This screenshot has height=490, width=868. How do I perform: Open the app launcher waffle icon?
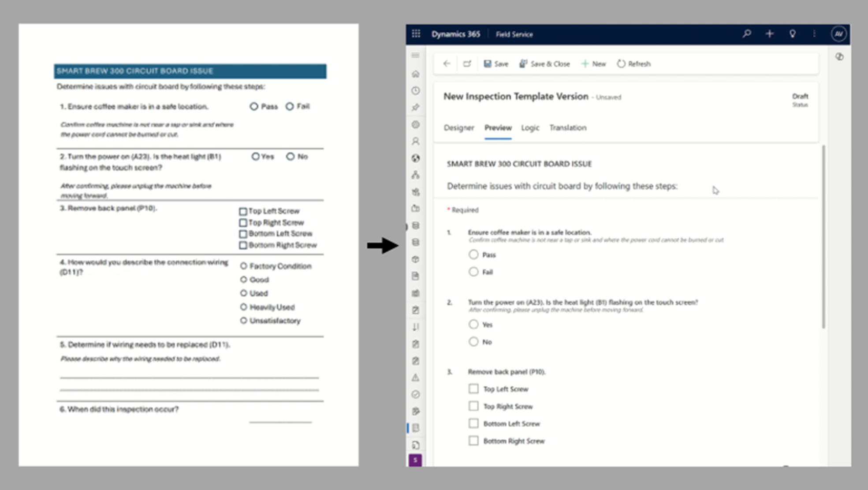416,34
